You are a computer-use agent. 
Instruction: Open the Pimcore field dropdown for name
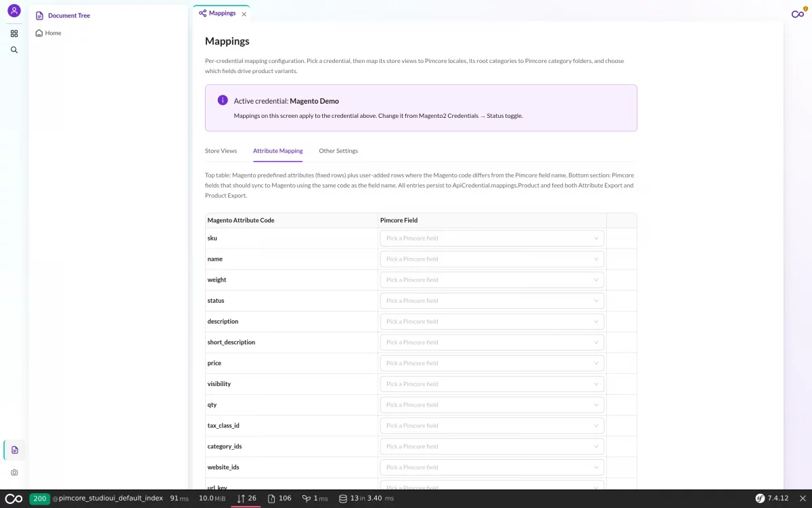[492, 259]
